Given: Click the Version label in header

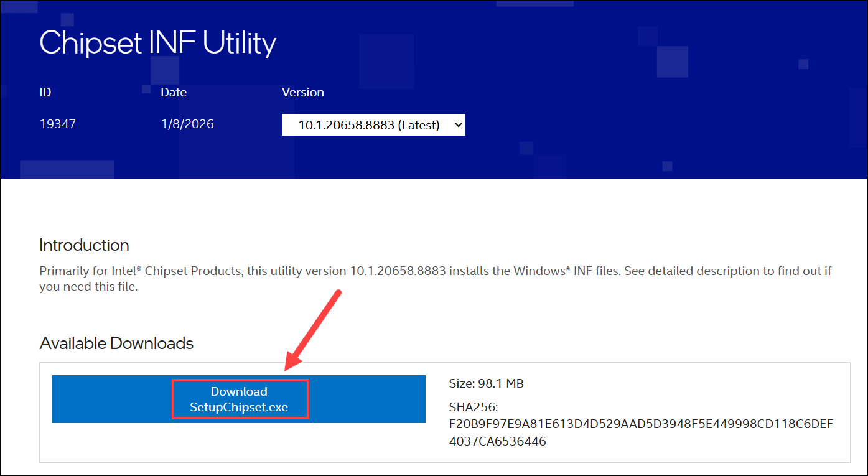Looking at the screenshot, I should pos(303,92).
